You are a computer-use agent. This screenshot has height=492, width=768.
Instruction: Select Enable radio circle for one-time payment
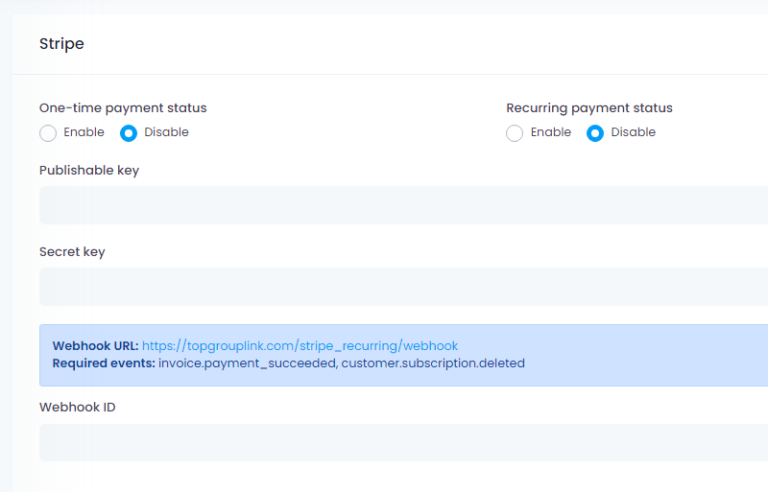click(x=48, y=133)
